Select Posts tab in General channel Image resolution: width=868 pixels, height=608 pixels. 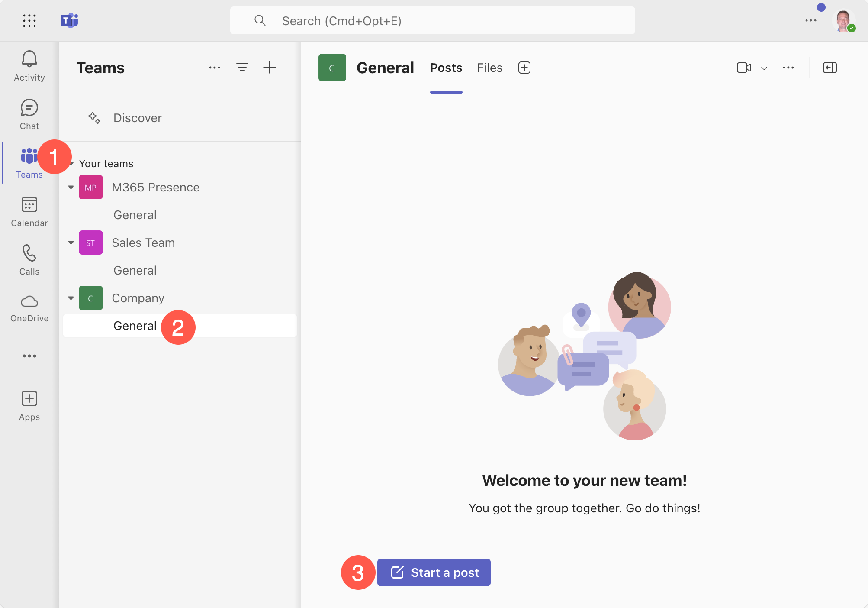447,67
